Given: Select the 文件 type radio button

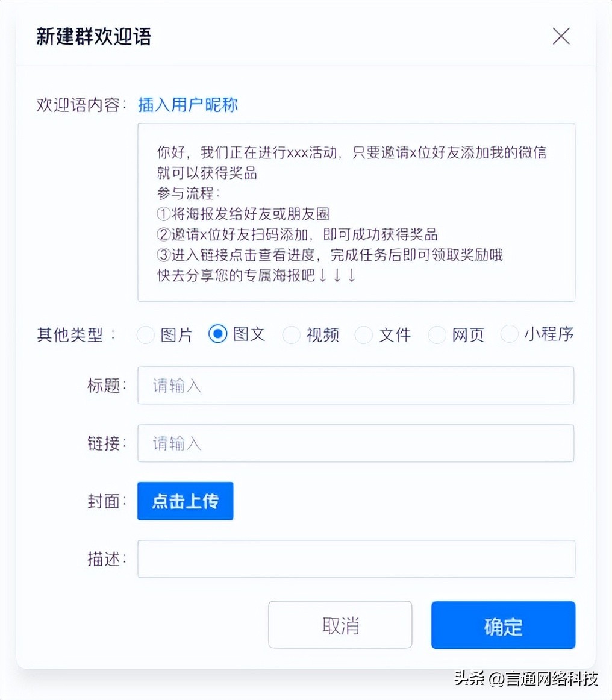Looking at the screenshot, I should pos(364,334).
